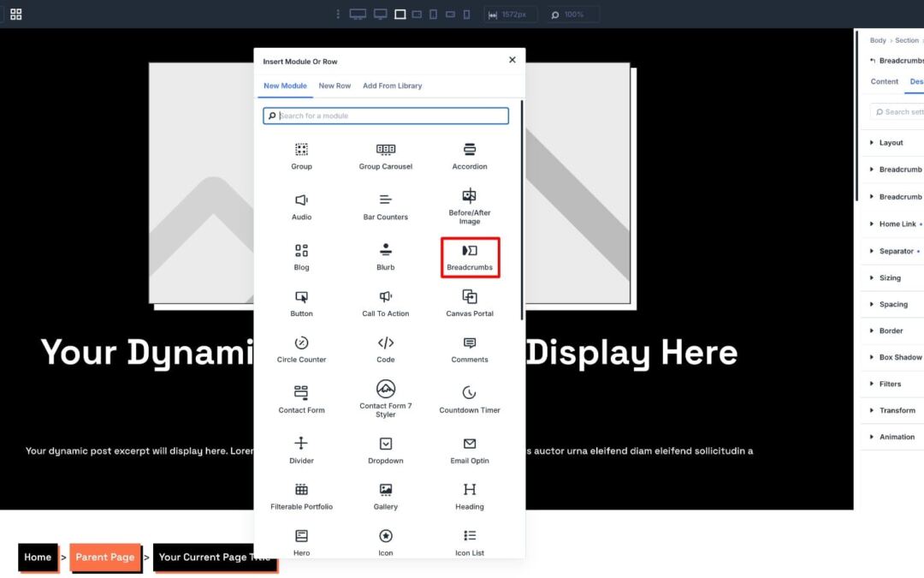Add the Button module
The width and height of the screenshot is (924, 578).
301,303
